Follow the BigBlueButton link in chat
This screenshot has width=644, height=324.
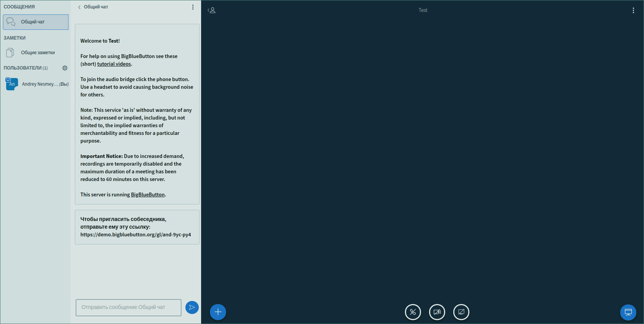[x=147, y=195]
